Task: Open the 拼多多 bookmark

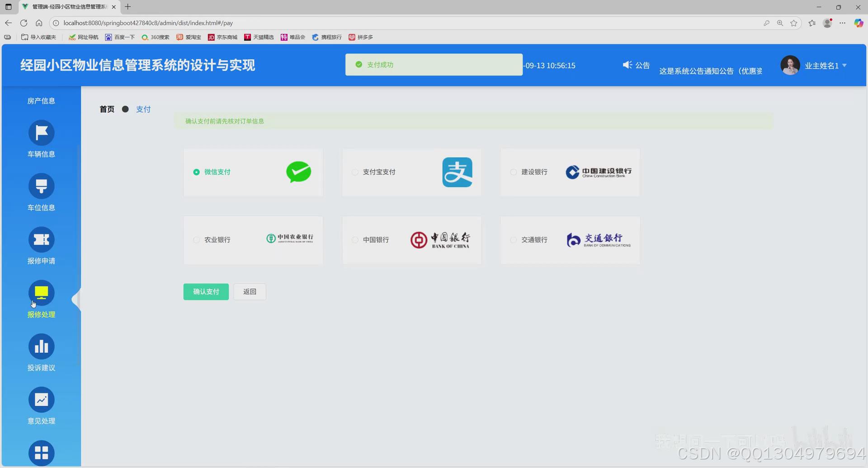Action: coord(361,37)
